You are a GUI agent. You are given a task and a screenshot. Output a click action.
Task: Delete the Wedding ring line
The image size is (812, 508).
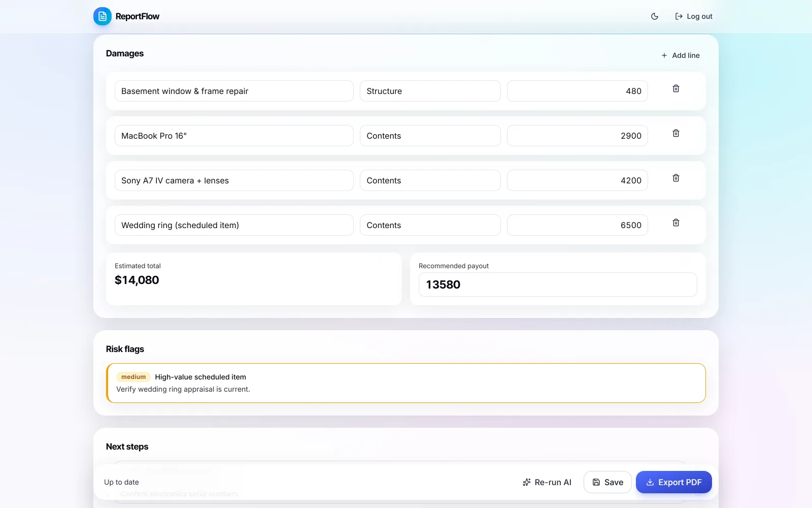[676, 223]
